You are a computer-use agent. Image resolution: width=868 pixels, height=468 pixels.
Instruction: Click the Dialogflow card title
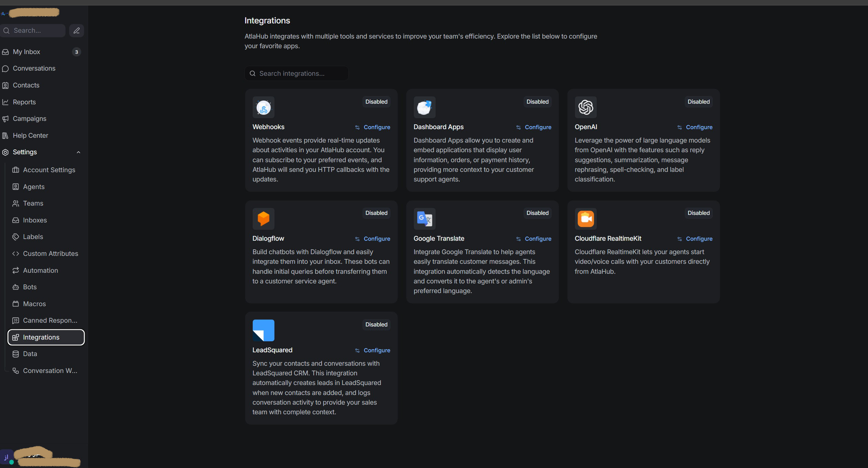(x=268, y=239)
